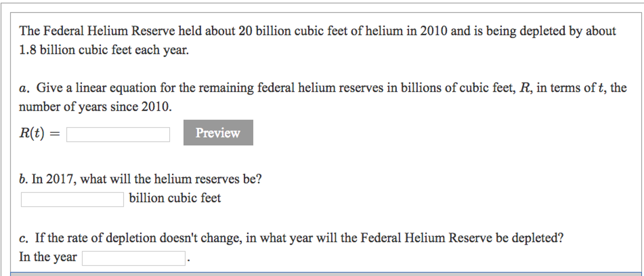
Task: Click the 'number of years since 2010' text
Action: point(95,107)
